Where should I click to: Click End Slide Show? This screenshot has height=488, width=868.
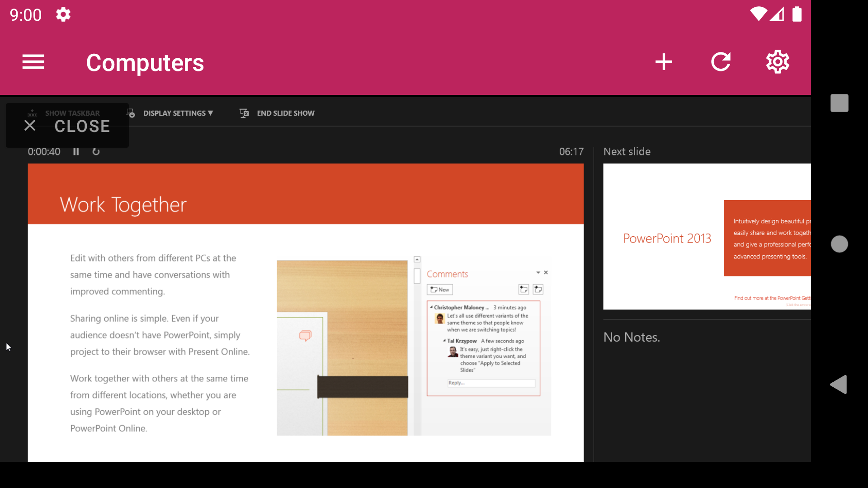(277, 113)
